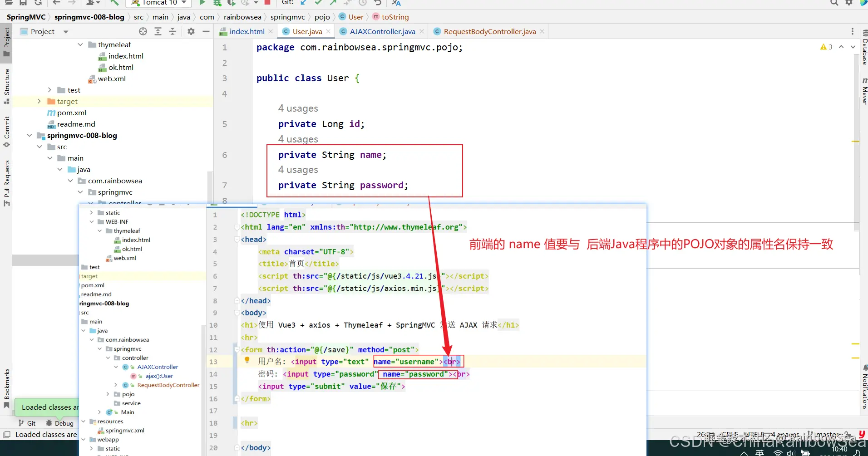This screenshot has height=456, width=868.
Task: Commit changes with the Git checkmark
Action: (318, 3)
